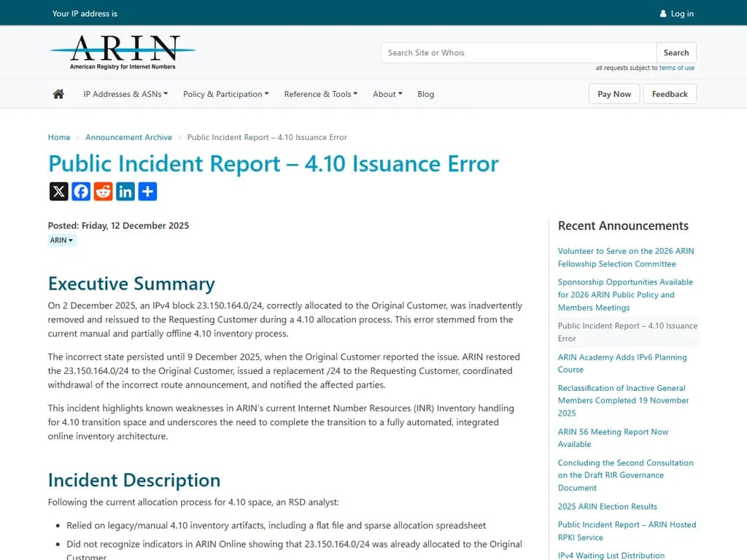Open the ARIN category tag dropdown
The width and height of the screenshot is (747, 560).
coord(61,240)
